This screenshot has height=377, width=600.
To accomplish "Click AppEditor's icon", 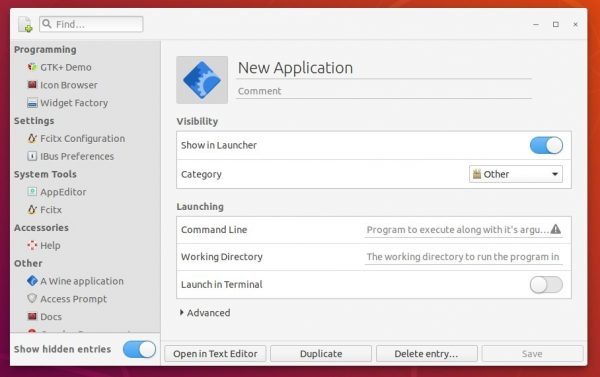I will pyautogui.click(x=32, y=192).
